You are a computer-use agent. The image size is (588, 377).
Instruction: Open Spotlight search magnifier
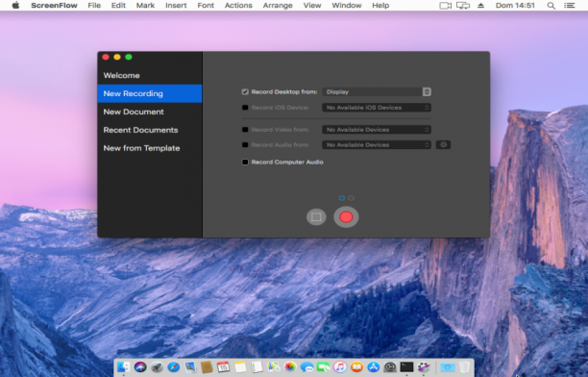pos(551,6)
